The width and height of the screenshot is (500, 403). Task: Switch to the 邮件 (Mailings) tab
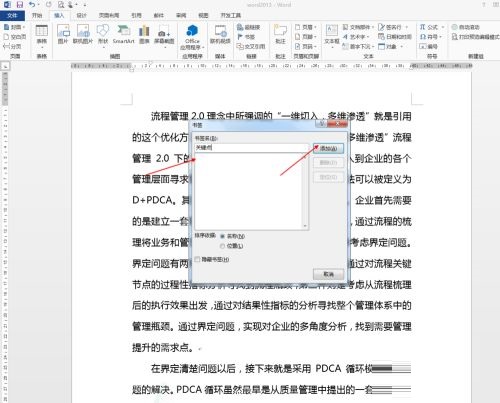click(x=159, y=15)
